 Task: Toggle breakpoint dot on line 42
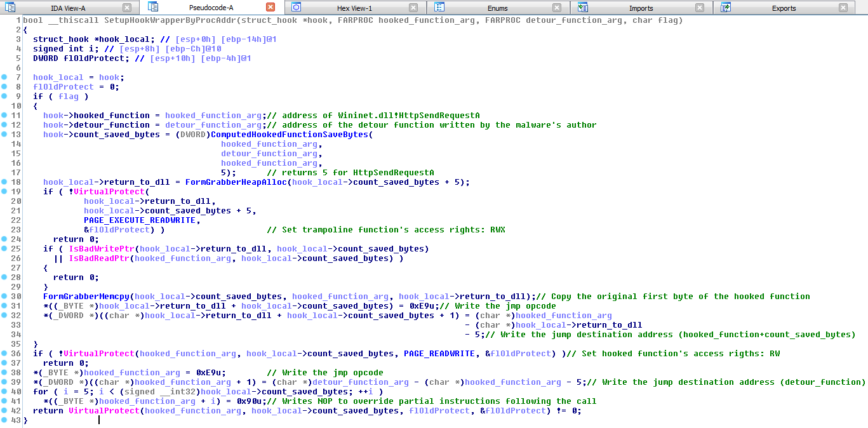(x=4, y=411)
